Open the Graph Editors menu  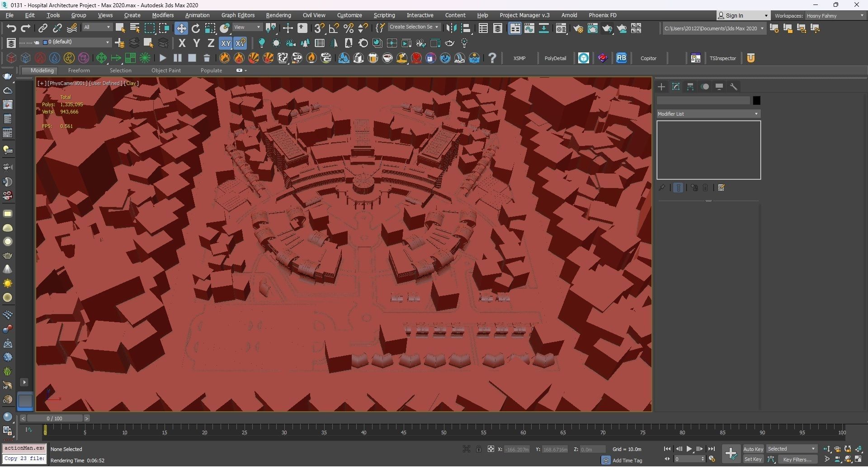[x=238, y=15]
